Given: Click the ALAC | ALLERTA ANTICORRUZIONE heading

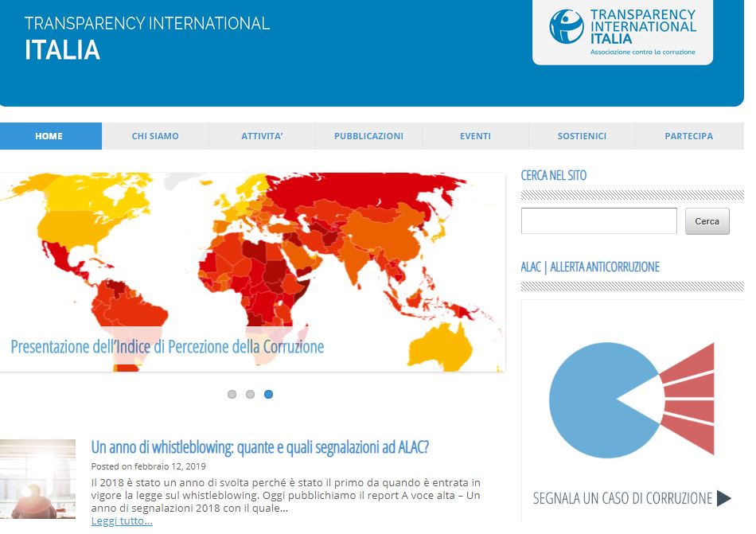Looking at the screenshot, I should click(x=590, y=267).
